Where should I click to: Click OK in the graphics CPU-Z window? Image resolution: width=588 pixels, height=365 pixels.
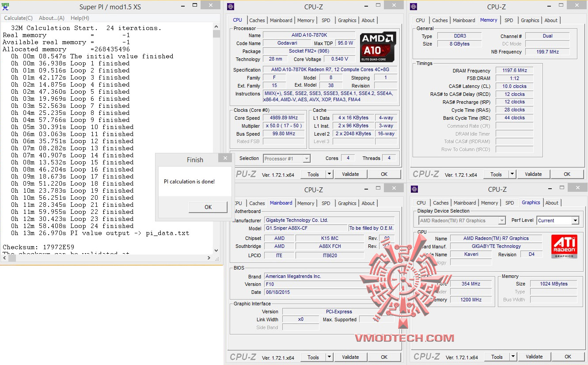click(x=568, y=357)
